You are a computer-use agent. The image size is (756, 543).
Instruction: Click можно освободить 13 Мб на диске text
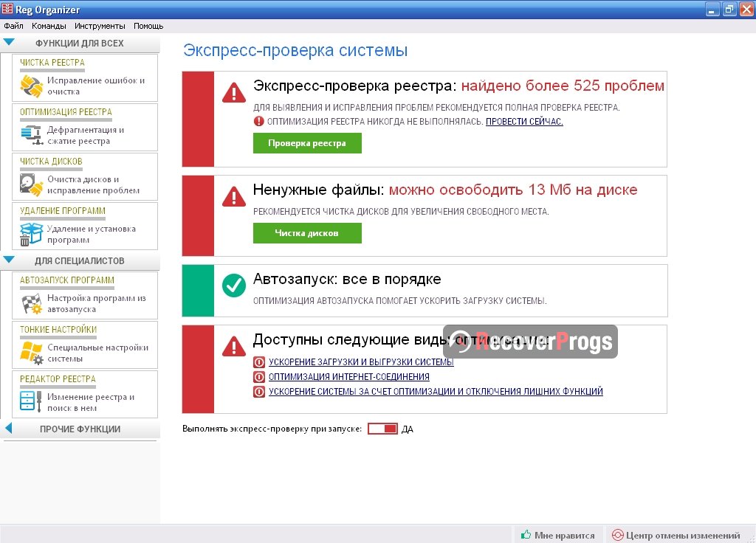click(513, 190)
